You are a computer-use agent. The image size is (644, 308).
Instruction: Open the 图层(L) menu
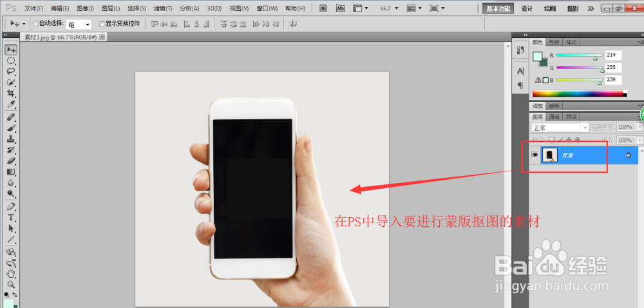pos(111,8)
